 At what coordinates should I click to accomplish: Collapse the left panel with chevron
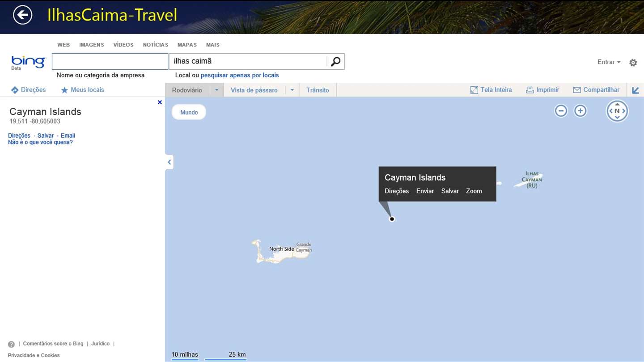click(169, 162)
